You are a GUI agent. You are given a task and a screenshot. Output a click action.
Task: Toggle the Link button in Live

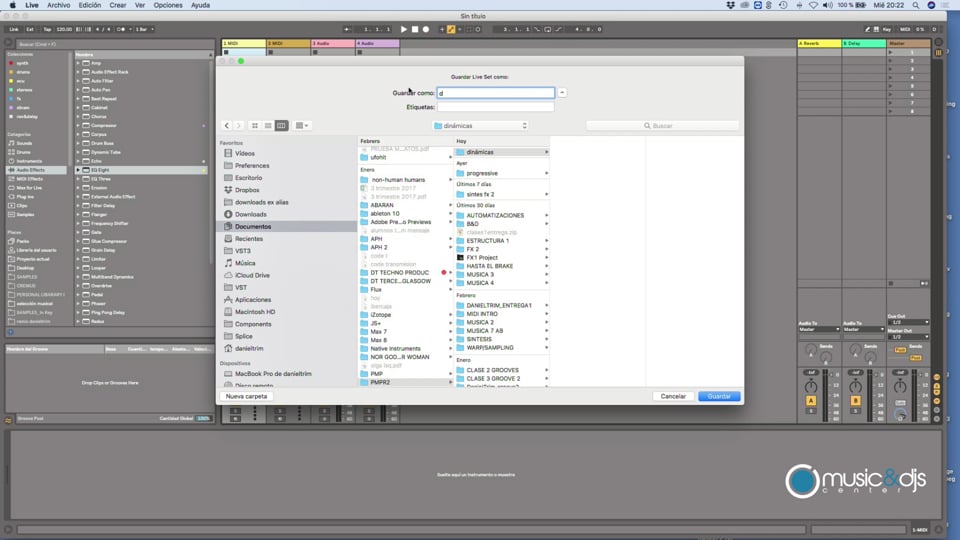point(13,29)
